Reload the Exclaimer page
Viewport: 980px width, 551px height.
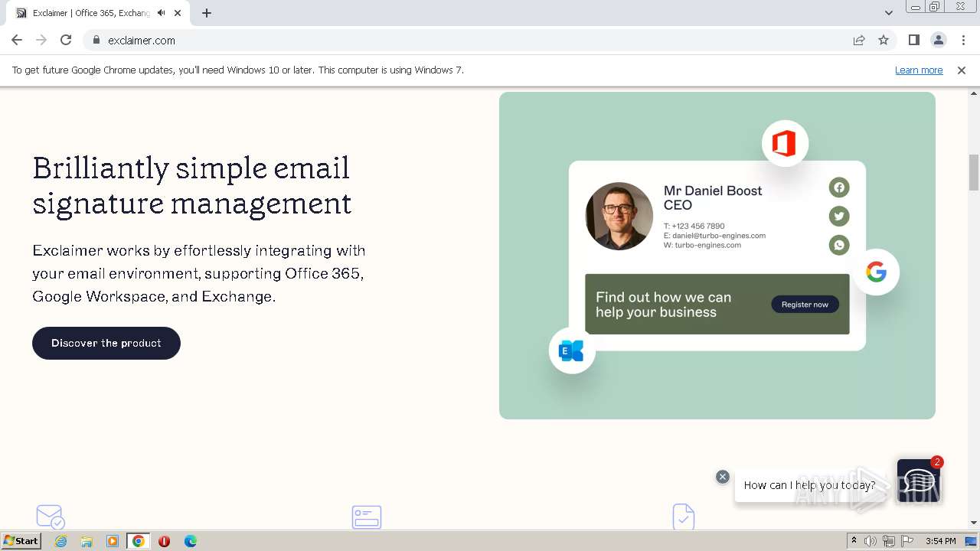[66, 40]
